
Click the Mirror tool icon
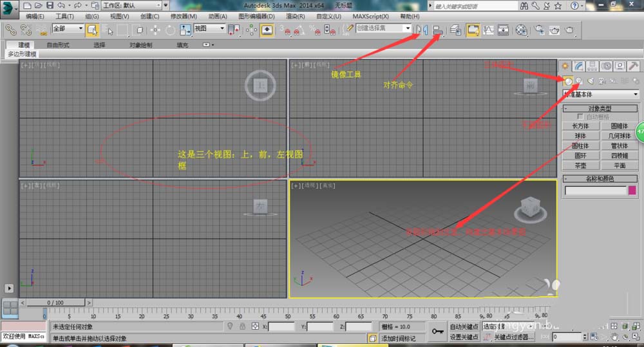tap(422, 30)
